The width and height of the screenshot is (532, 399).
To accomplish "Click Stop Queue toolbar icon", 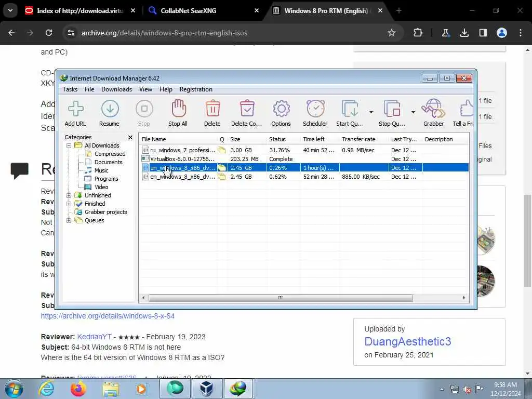I will [392, 113].
